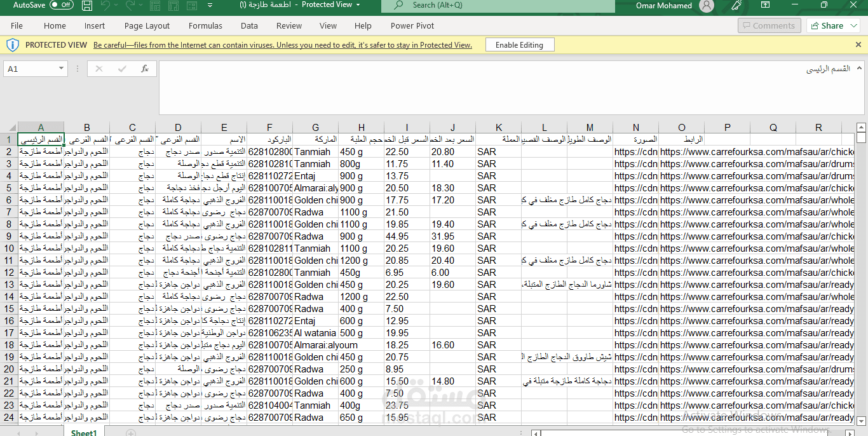Open the Help tab
Image resolution: width=868 pixels, height=436 pixels.
[x=363, y=26]
